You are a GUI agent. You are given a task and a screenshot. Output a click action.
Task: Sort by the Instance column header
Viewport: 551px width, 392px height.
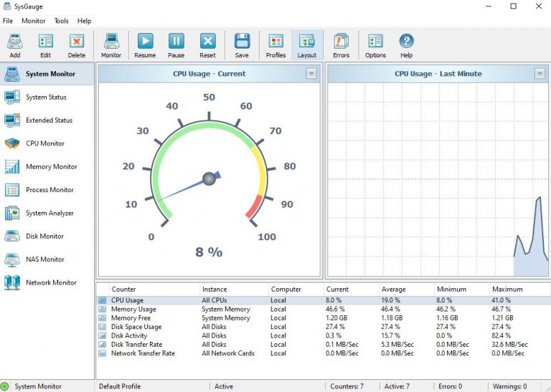[x=234, y=290]
